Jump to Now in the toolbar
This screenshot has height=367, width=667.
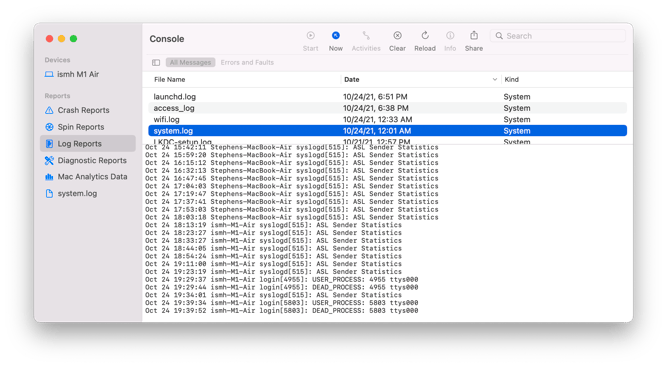pyautogui.click(x=336, y=35)
